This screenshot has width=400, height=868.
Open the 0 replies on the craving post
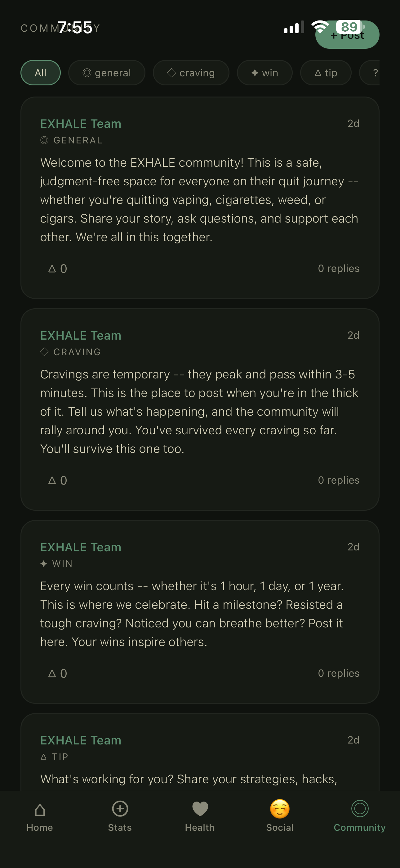(x=339, y=480)
